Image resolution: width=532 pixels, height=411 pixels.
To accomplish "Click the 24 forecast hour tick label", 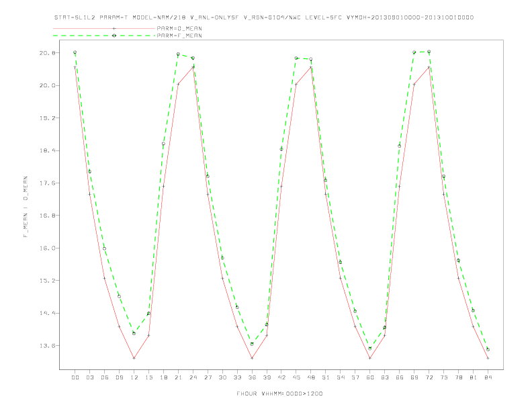I will 193,377.
